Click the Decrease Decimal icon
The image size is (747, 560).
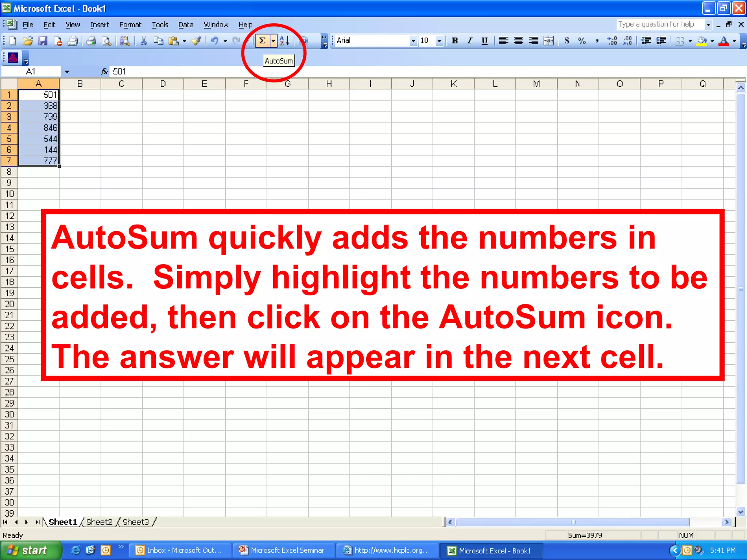pyautogui.click(x=627, y=41)
